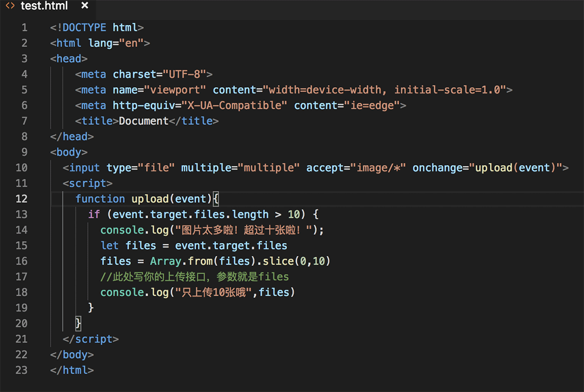Click the onchange="upload(event)" attribute
This screenshot has width=584, height=392.
[488, 168]
